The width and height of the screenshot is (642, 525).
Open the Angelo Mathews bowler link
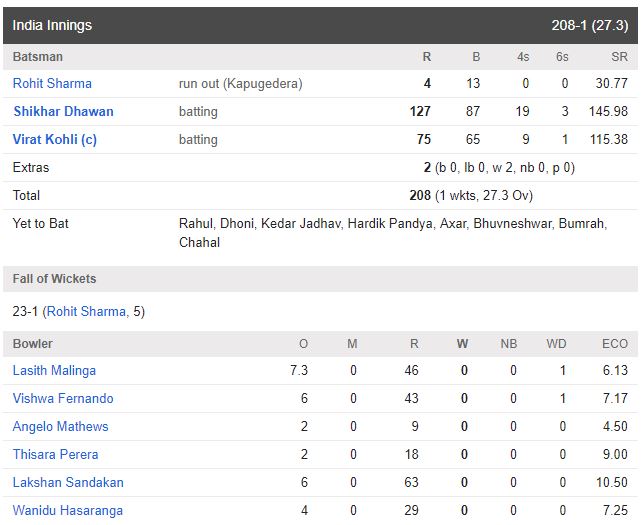[61, 427]
